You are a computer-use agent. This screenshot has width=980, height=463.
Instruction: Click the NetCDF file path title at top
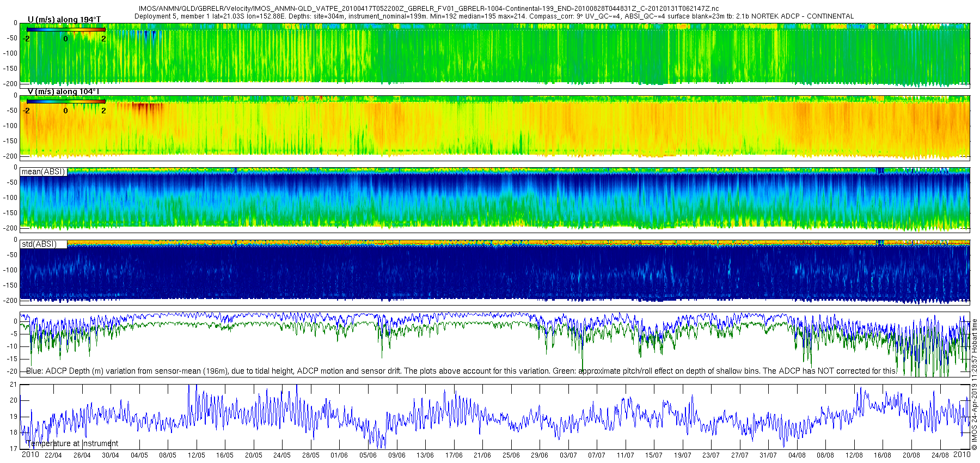tap(428, 9)
